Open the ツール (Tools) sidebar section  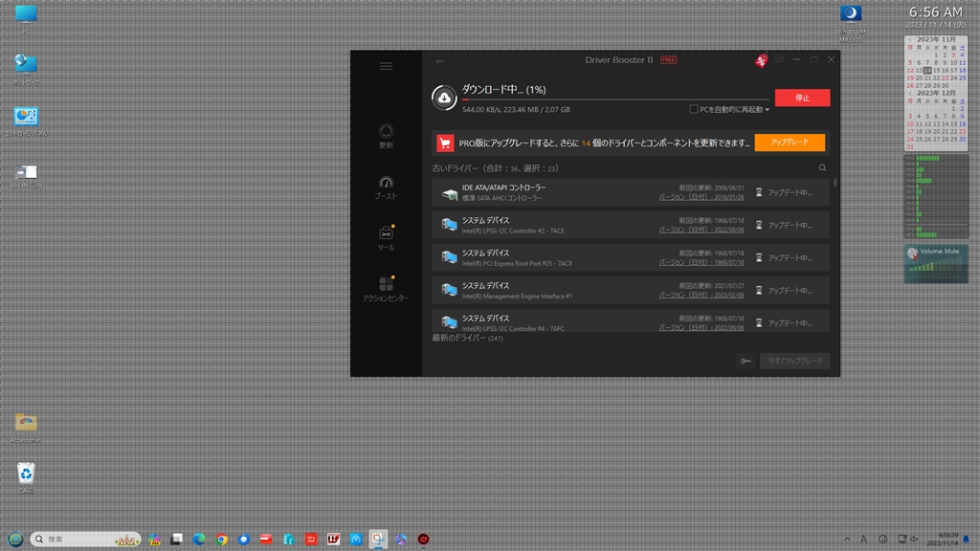point(387,238)
